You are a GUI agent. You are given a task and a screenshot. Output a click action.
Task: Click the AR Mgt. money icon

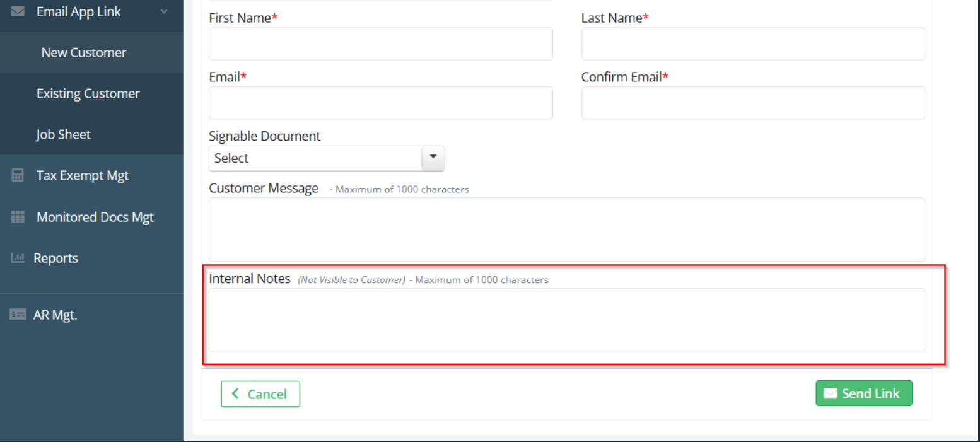[18, 315]
